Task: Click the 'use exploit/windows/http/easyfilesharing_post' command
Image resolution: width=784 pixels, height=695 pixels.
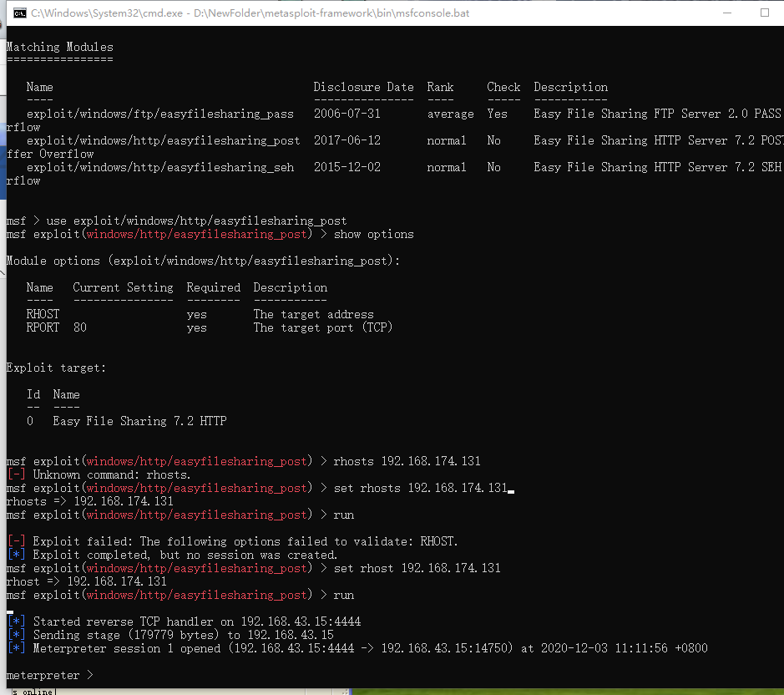Action: 196,221
